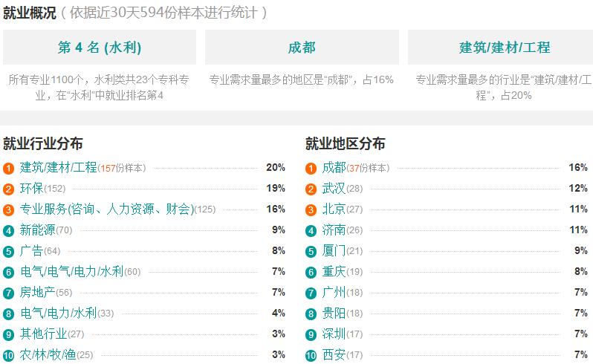Click the 就业概况 title
Viewport: 593px width, 364px height.
pos(30,13)
